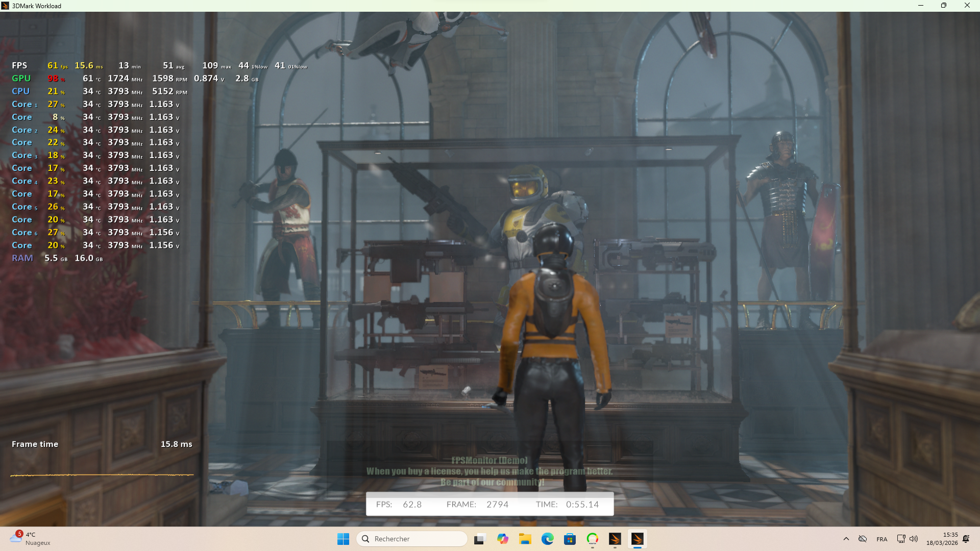Switch to FPS Monitor taskbar icon
This screenshot has width=980, height=551.
(x=593, y=539)
